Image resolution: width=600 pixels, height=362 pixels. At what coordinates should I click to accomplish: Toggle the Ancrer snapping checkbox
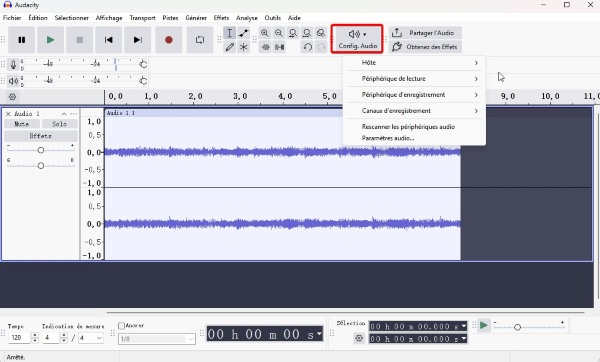tap(122, 326)
